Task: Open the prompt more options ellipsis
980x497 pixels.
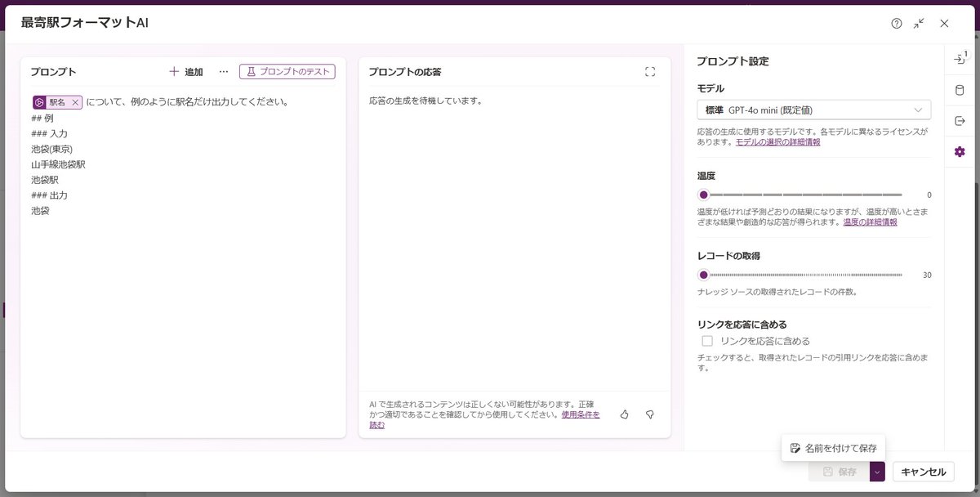Action: tap(223, 72)
